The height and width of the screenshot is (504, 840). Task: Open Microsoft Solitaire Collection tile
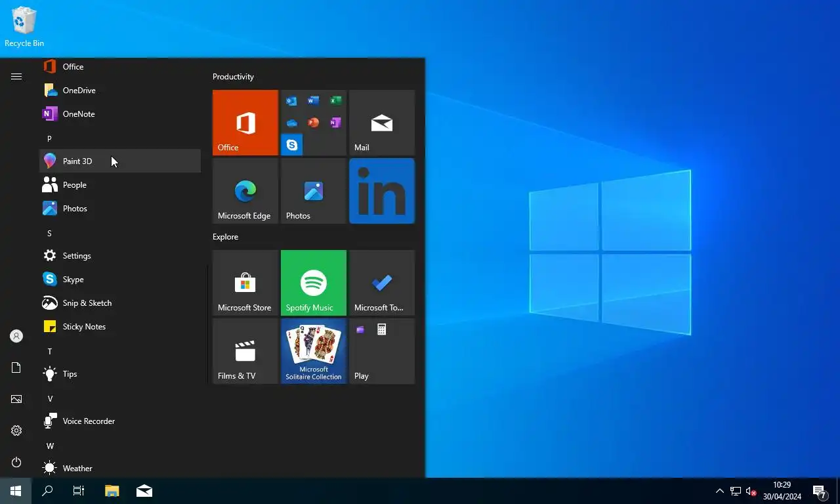pyautogui.click(x=314, y=351)
